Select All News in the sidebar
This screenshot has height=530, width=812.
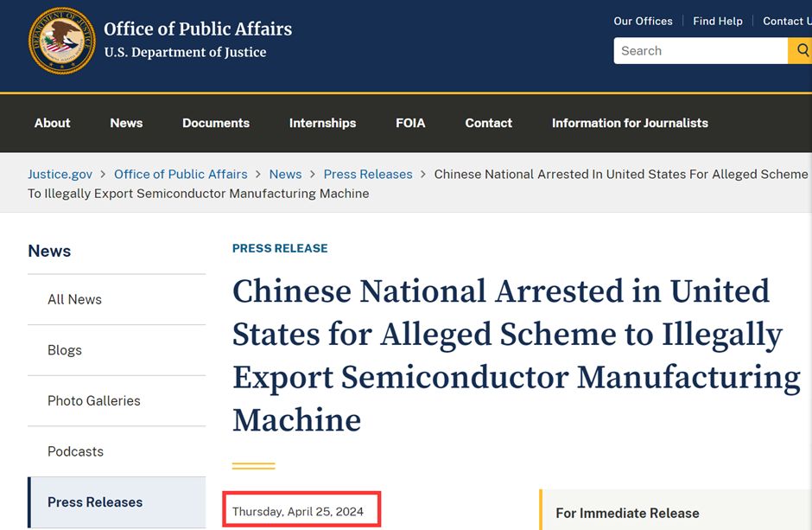pyautogui.click(x=74, y=299)
